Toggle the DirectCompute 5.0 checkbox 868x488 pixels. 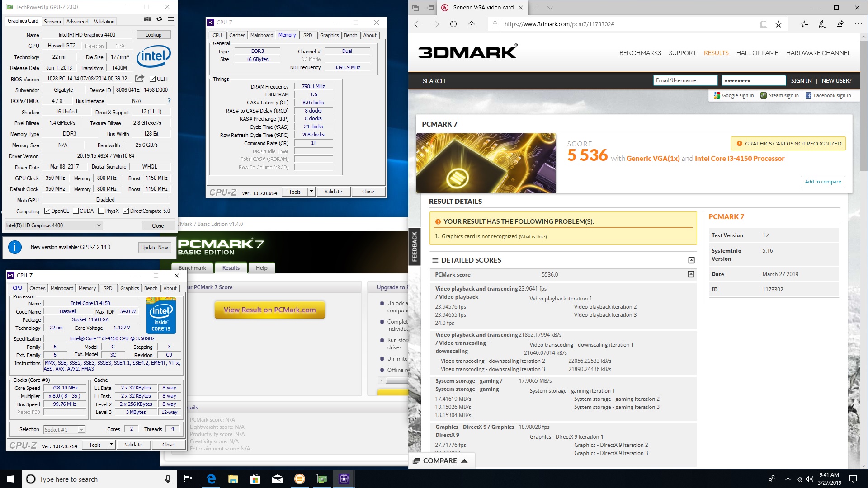tap(126, 211)
